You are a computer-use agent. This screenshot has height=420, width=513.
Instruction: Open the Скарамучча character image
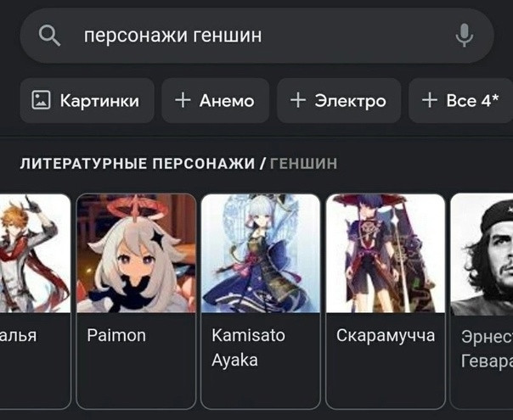point(386,254)
